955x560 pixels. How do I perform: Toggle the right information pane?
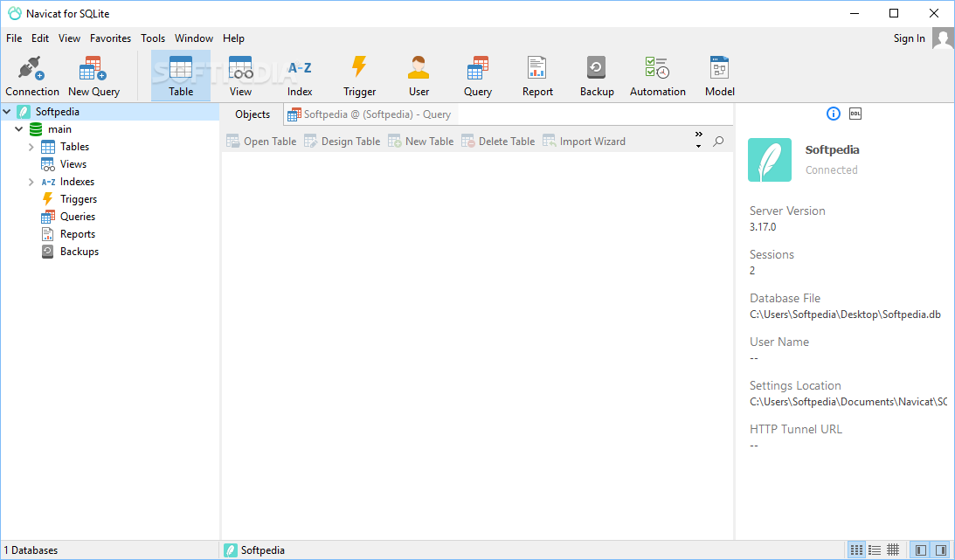coord(941,550)
